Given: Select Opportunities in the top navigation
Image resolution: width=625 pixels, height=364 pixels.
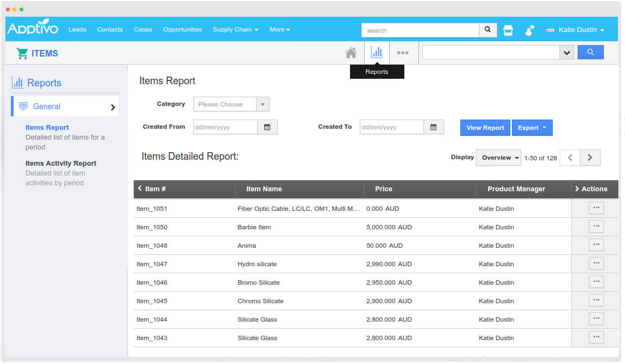Looking at the screenshot, I should tap(182, 29).
